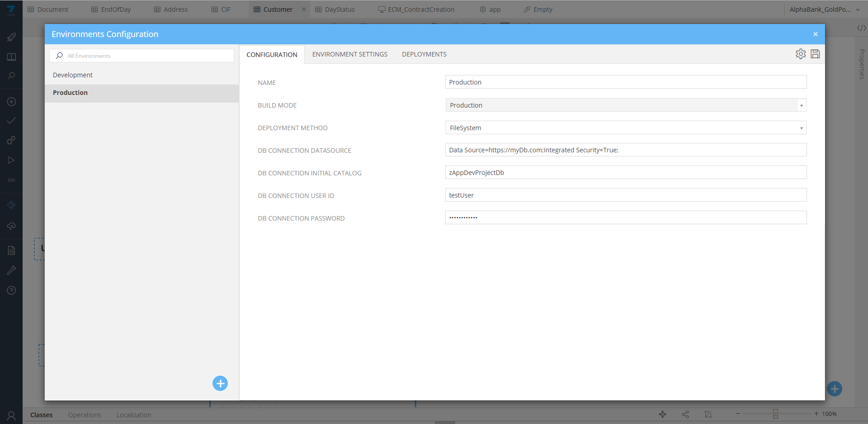Click the cloud deploy icon in sidebar
Screen dimensions: 868x424
click(11, 226)
